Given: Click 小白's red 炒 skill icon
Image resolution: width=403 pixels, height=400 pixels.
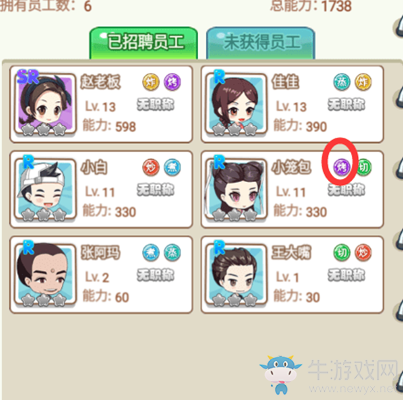Looking at the screenshot, I should click(151, 167).
